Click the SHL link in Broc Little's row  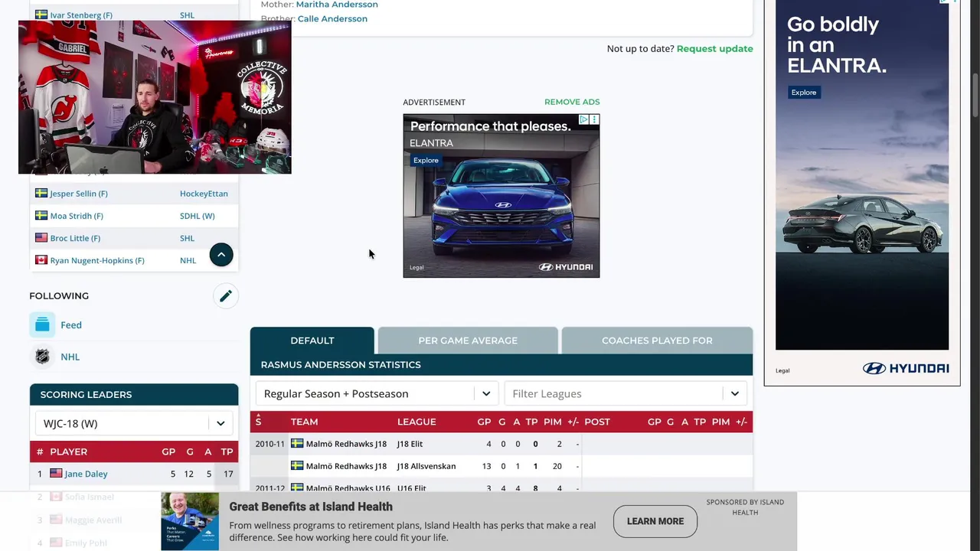[188, 238]
